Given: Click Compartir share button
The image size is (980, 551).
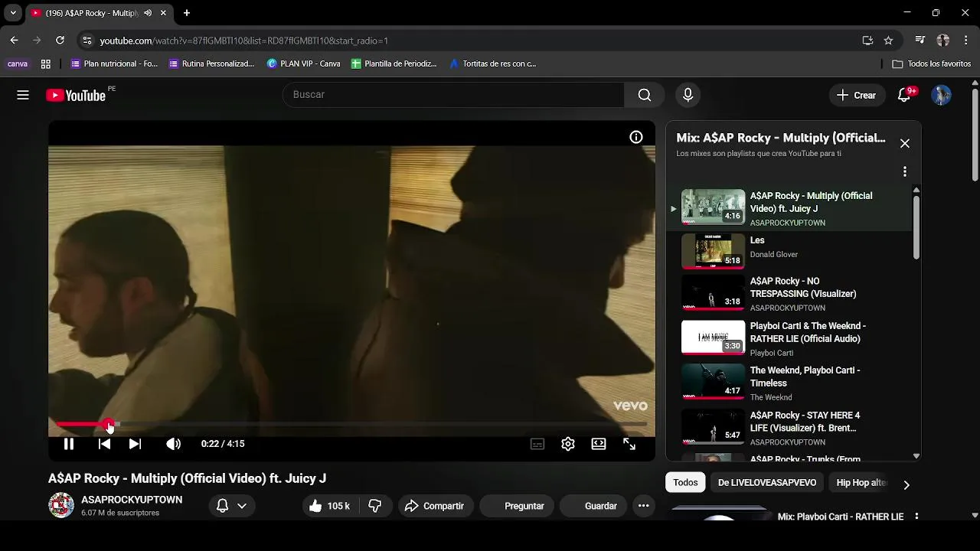Looking at the screenshot, I should 435,506.
